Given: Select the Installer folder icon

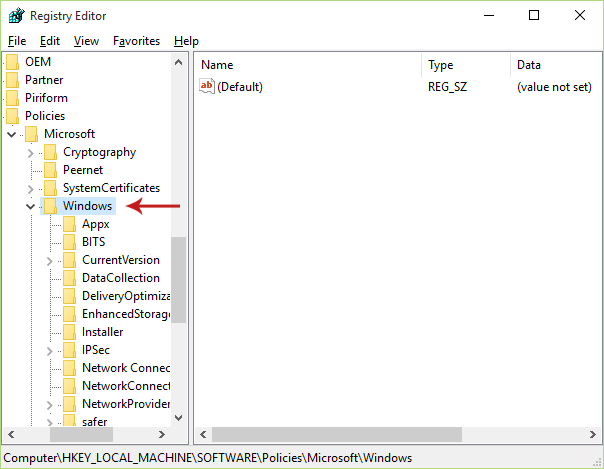Looking at the screenshot, I should [69, 332].
